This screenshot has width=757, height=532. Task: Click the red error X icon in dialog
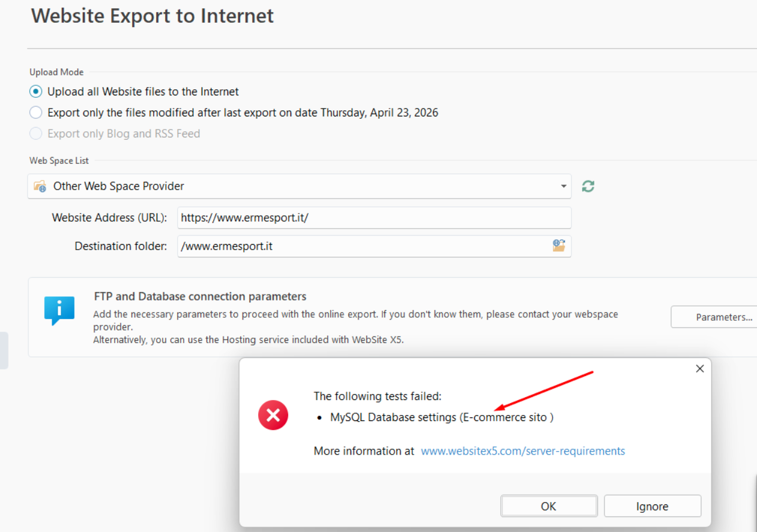point(273,415)
